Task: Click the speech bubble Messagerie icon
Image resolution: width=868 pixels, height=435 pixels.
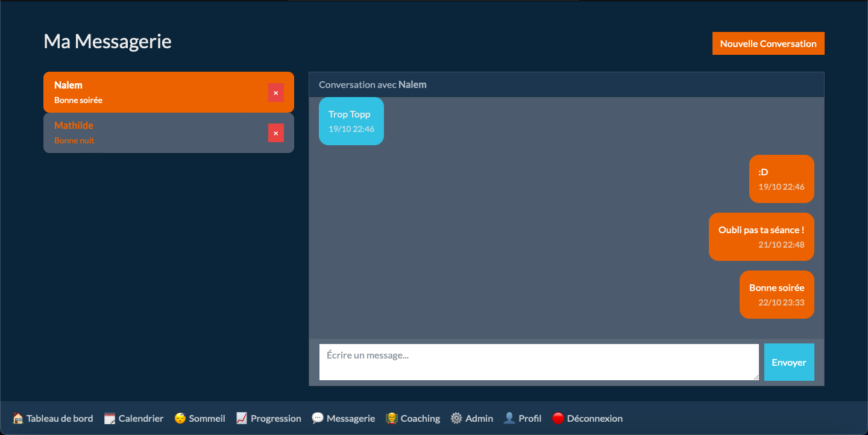Action: tap(318, 418)
